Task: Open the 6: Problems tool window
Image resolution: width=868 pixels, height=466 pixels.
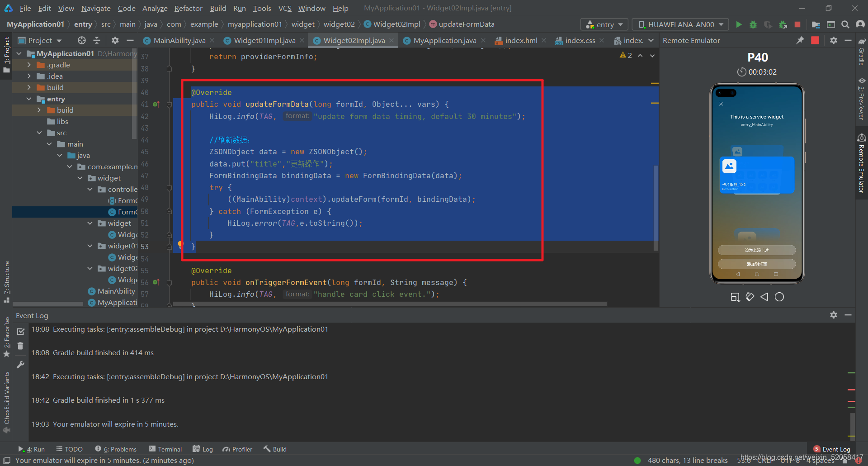Action: (116, 449)
